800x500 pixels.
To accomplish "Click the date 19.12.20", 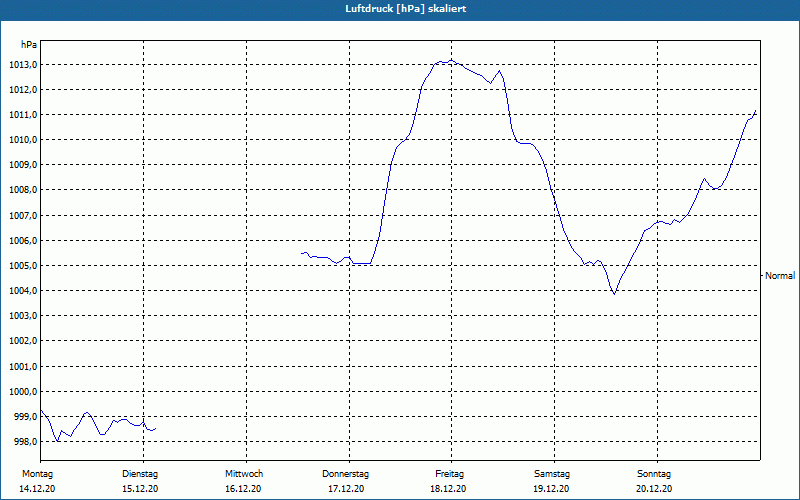I will (552, 489).
